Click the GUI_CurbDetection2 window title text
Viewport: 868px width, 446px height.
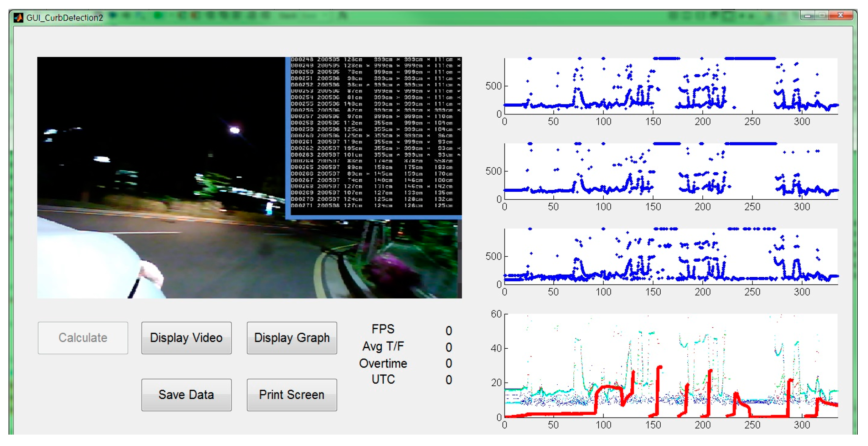(x=64, y=18)
